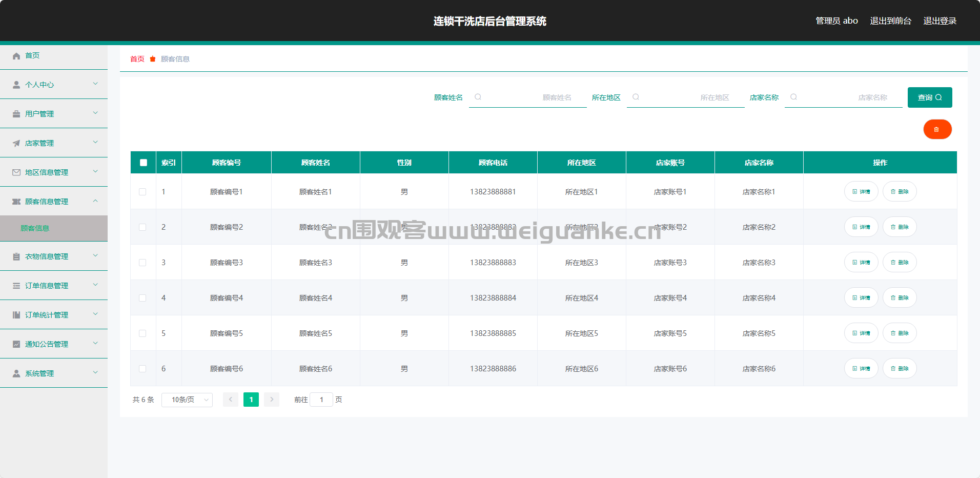Click 管理员 abo in the header
Screen dimensions: 980x478
[837, 21]
